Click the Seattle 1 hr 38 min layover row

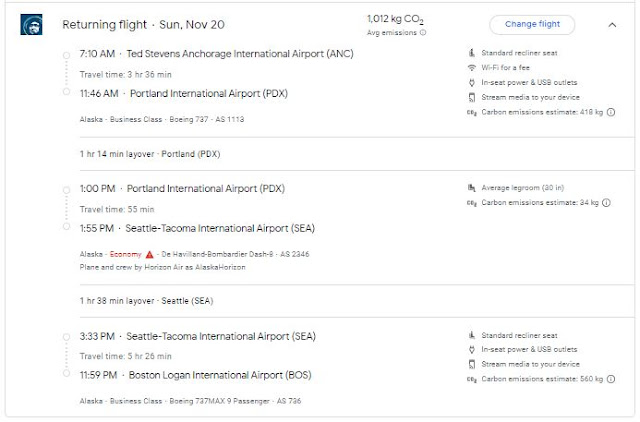[148, 300]
